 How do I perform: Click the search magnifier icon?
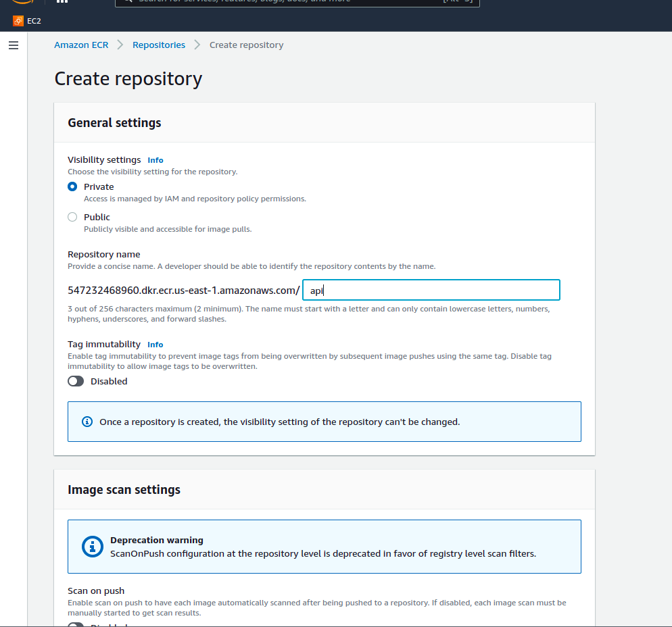click(127, 2)
